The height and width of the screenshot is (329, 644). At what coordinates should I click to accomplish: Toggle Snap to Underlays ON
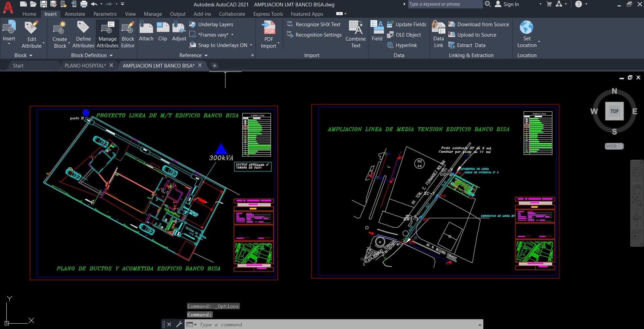[x=222, y=45]
